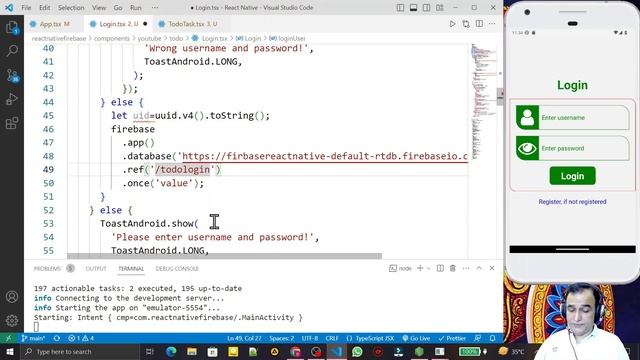Toggle the secondary side bar layout icon

pyautogui.click(x=427, y=8)
